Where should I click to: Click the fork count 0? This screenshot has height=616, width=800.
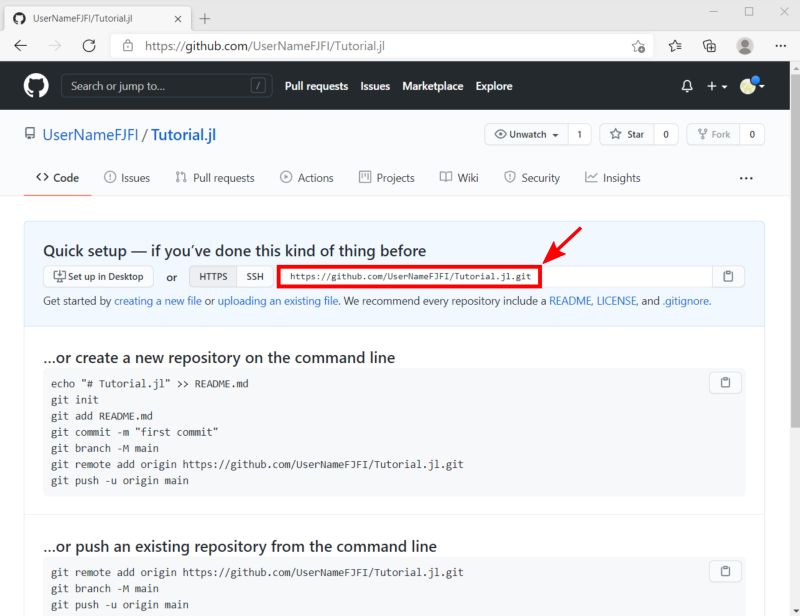(x=752, y=134)
